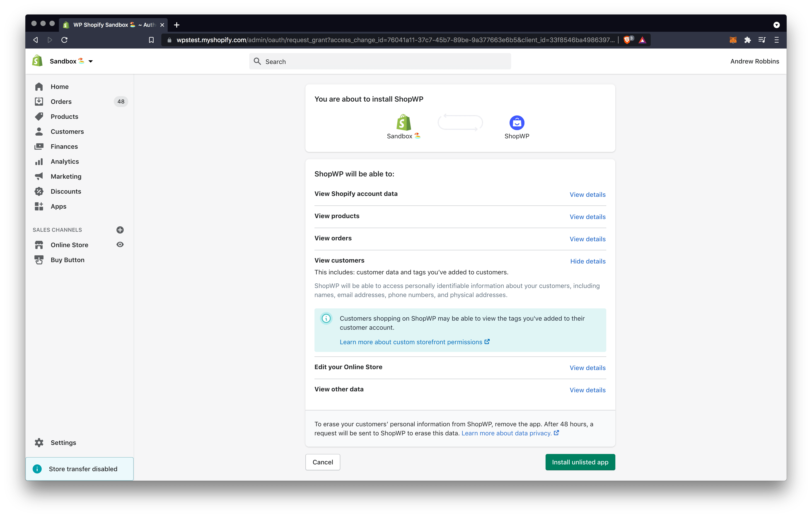
Task: Open Orders in sidebar
Action: [61, 102]
